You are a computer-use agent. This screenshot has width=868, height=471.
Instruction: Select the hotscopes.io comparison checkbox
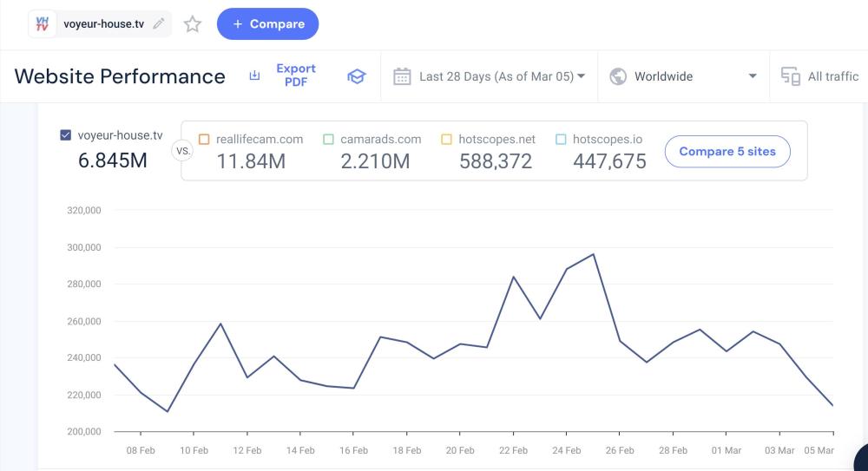[x=560, y=139]
